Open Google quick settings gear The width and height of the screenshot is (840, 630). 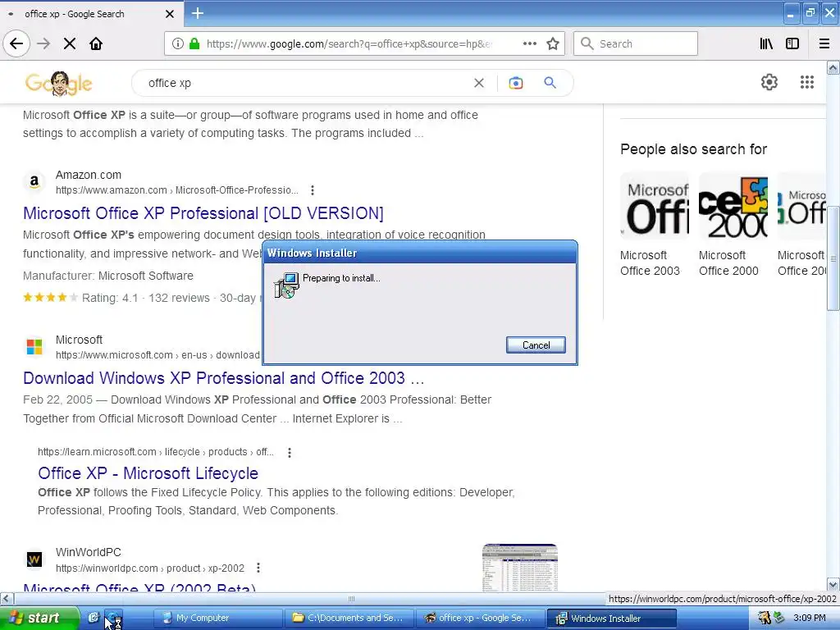coord(769,82)
